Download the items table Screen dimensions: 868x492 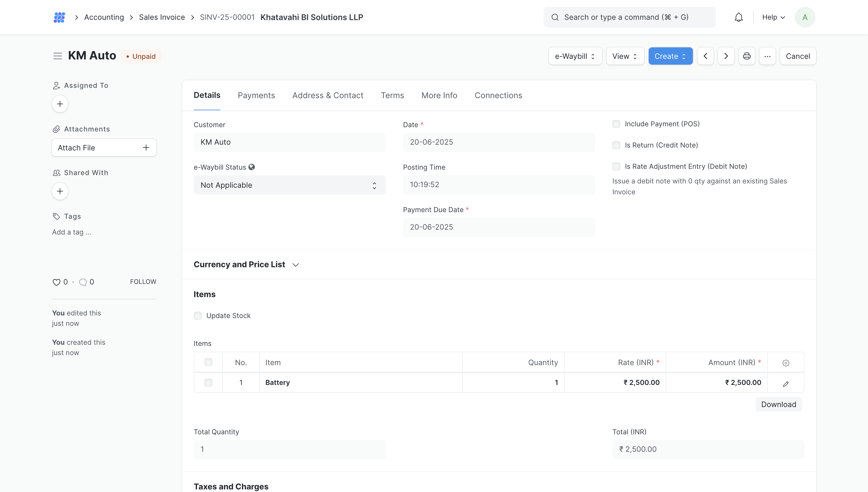[778, 404]
